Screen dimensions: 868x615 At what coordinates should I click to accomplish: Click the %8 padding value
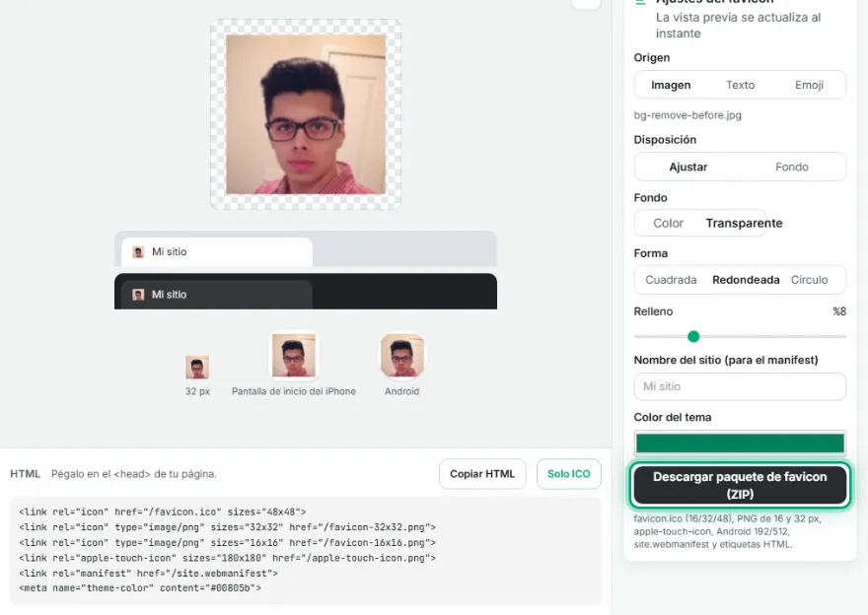[x=839, y=311]
